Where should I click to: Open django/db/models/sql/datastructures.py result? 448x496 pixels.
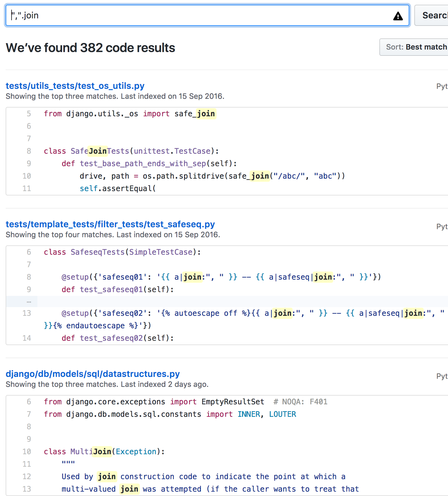[93, 374]
